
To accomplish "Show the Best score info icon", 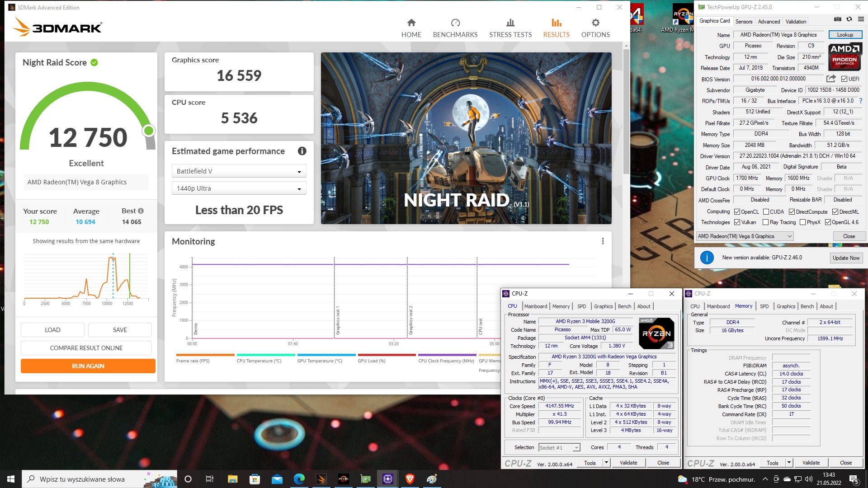I will point(141,211).
